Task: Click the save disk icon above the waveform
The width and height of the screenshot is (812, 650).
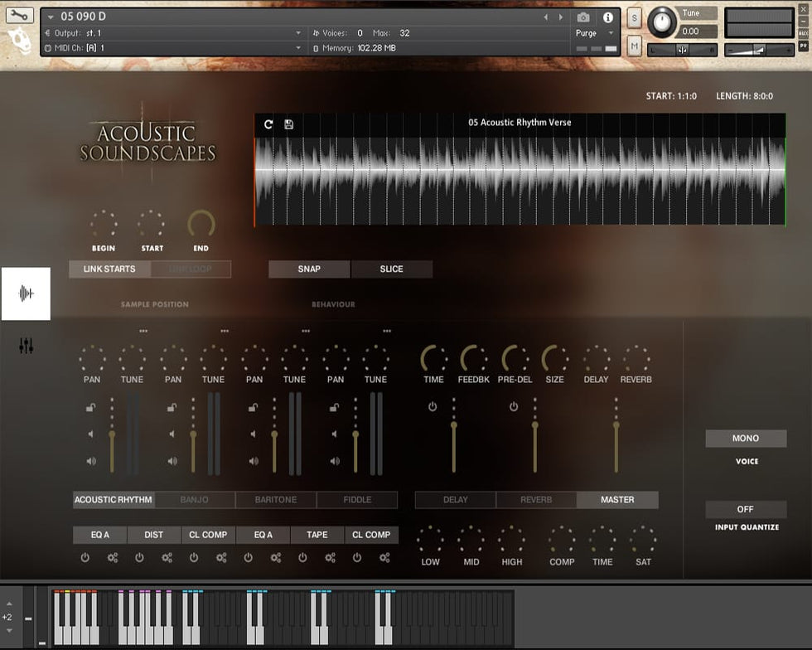Action: (288, 124)
